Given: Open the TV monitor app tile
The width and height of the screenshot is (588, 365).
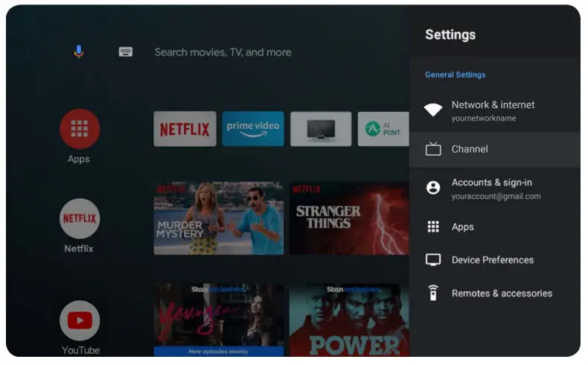Looking at the screenshot, I should pyautogui.click(x=321, y=129).
